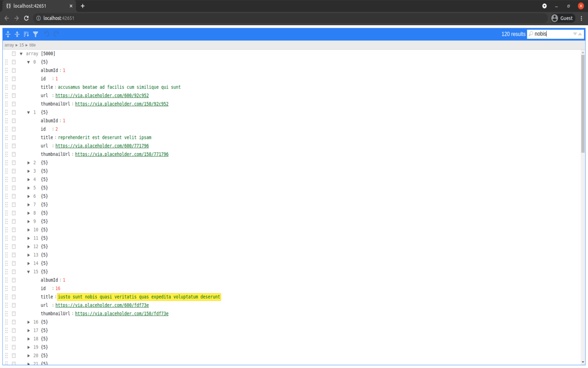Open the Chrome three-dot menu
Screen dimensions: 588x368
(x=582, y=18)
